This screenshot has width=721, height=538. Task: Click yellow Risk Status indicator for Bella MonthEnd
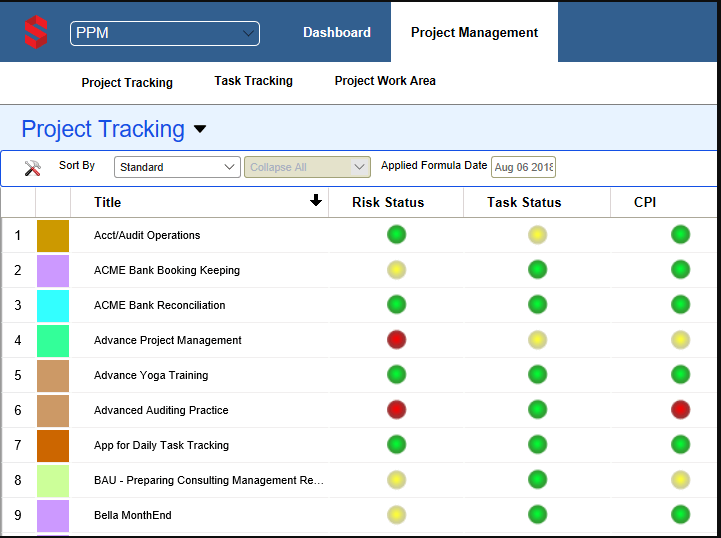[396, 515]
